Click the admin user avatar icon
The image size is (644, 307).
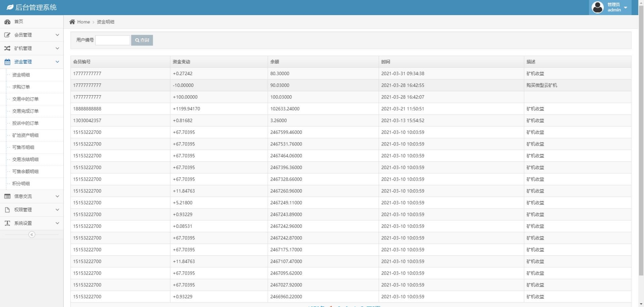(x=597, y=8)
